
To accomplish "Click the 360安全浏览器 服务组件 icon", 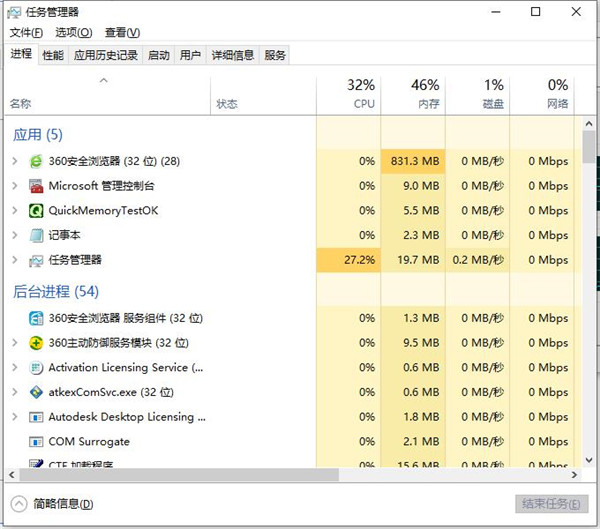I will coord(36,318).
